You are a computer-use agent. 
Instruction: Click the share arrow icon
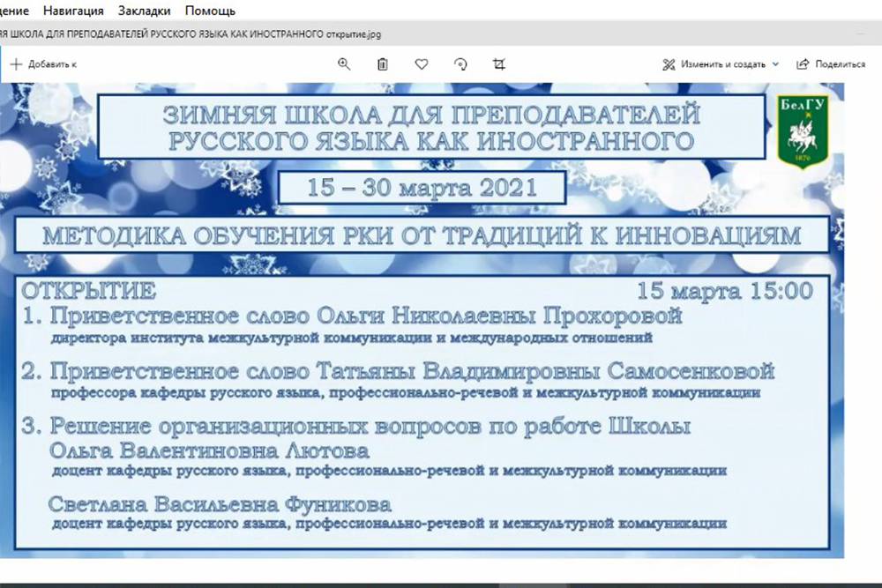803,64
